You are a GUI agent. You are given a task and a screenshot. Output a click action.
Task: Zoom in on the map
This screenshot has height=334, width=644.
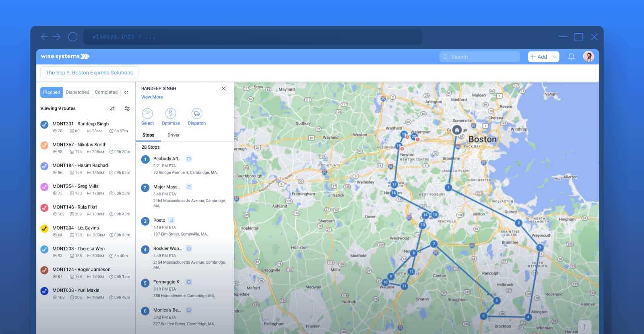tap(585, 327)
